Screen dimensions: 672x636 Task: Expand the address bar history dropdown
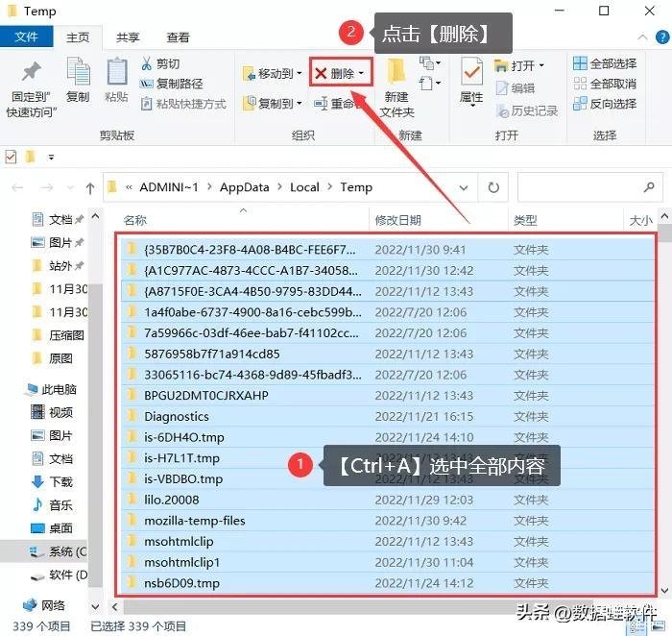tap(464, 187)
